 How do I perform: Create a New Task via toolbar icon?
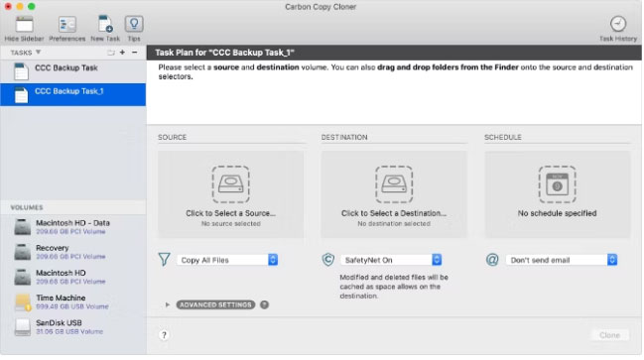[x=105, y=25]
